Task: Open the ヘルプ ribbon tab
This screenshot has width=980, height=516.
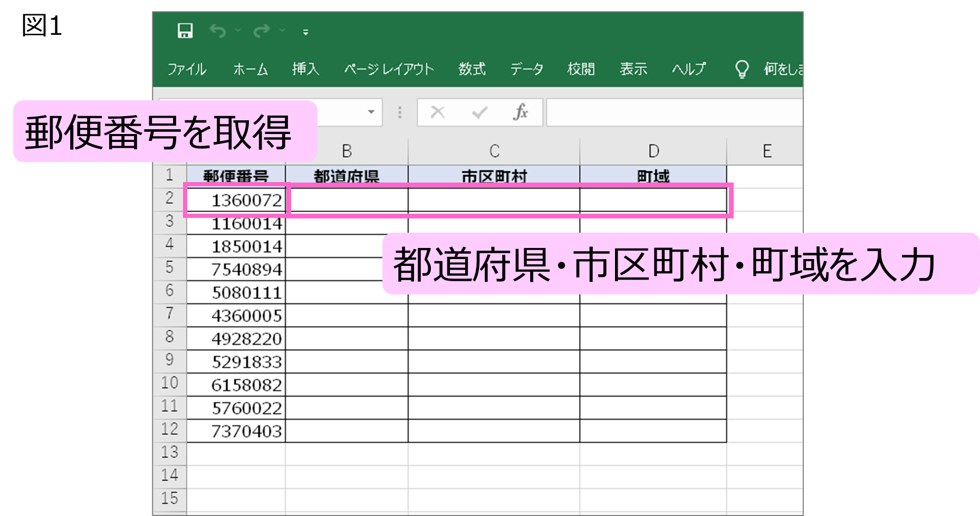Action: (x=688, y=69)
